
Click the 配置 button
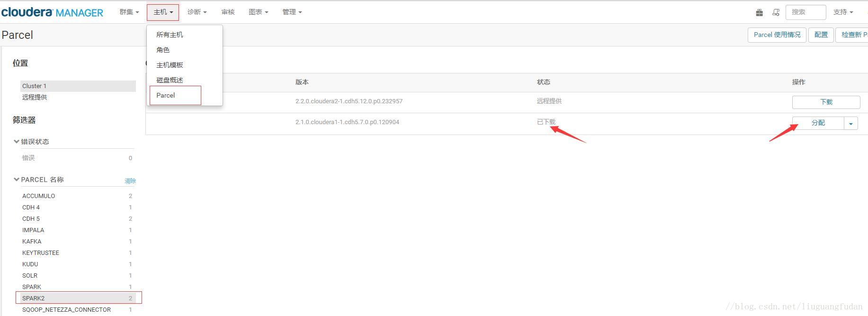pyautogui.click(x=821, y=35)
